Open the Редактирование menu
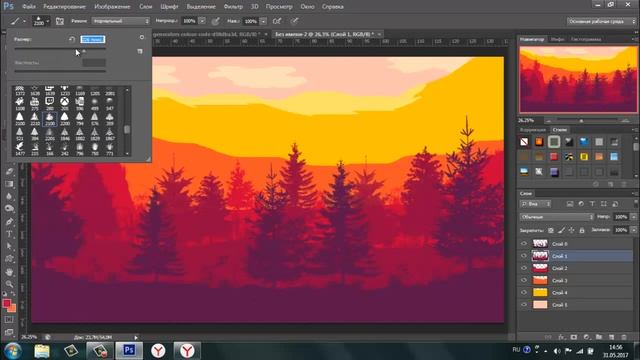Viewport: 640px width, 360px height. pyautogui.click(x=64, y=7)
